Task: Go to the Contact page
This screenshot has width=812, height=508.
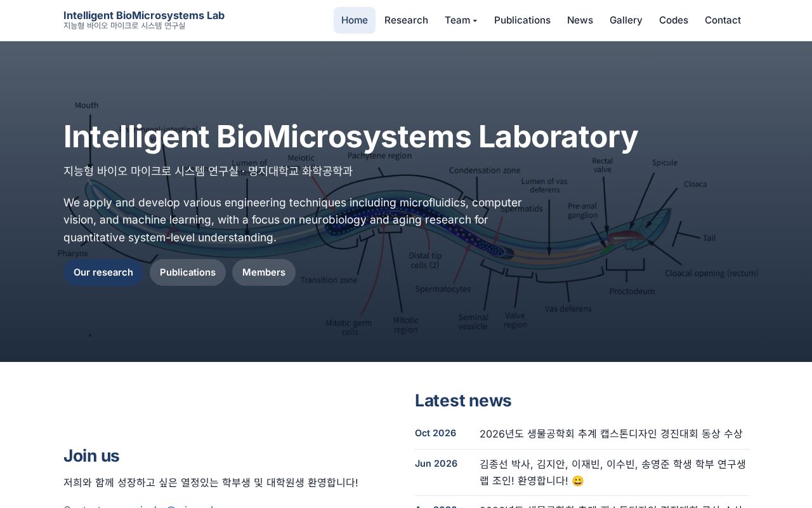Action: [723, 20]
